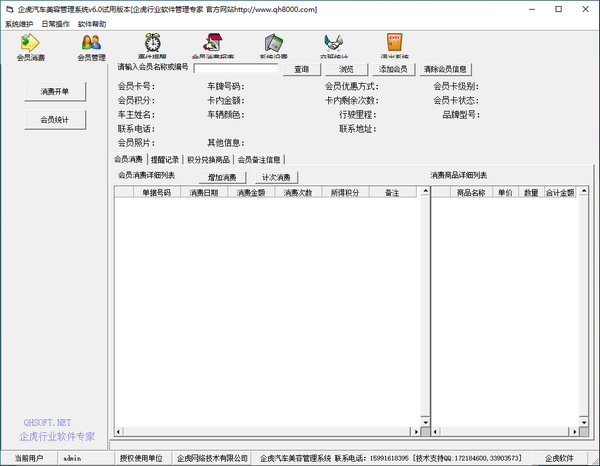600x466 pixels.
Task: Click the 消费金额 column header
Action: tap(251, 192)
